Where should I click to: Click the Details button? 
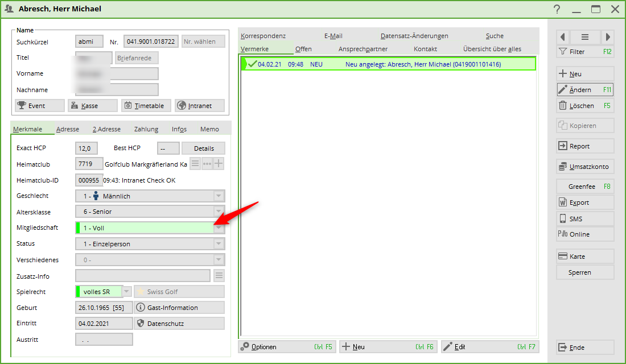click(204, 148)
